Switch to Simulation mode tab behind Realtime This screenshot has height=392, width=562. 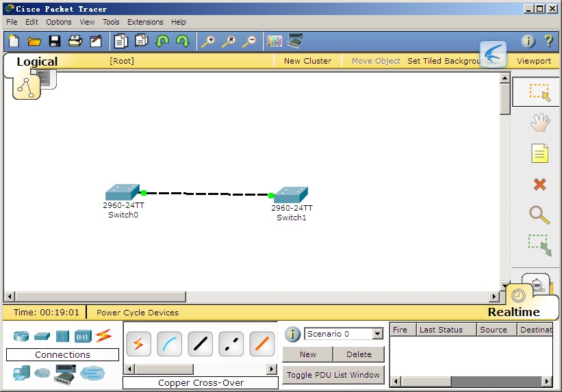click(536, 283)
